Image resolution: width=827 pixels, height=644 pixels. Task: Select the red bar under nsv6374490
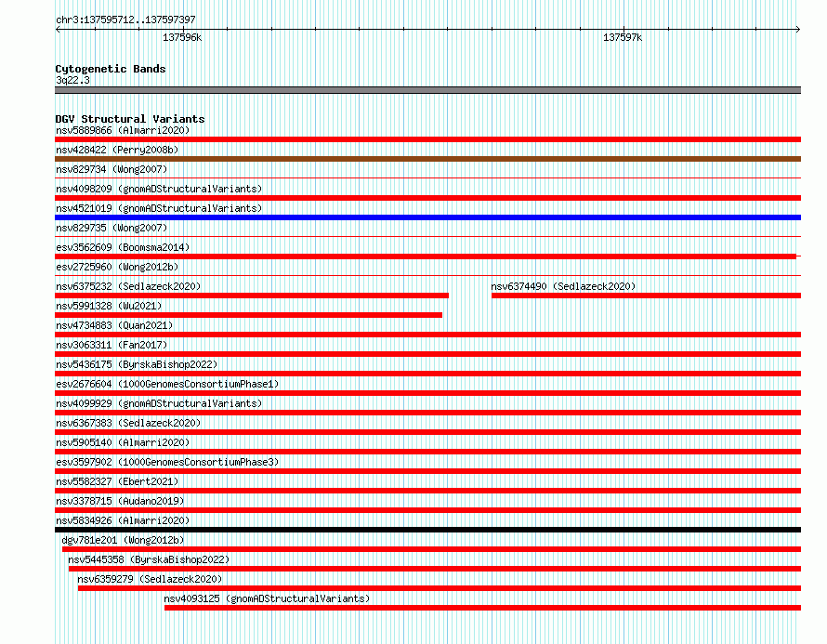[x=646, y=296]
